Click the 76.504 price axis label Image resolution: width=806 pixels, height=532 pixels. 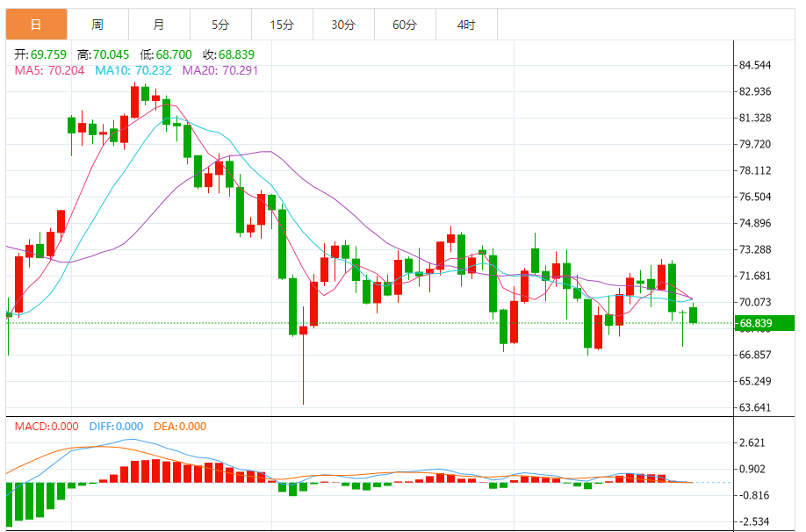point(755,197)
